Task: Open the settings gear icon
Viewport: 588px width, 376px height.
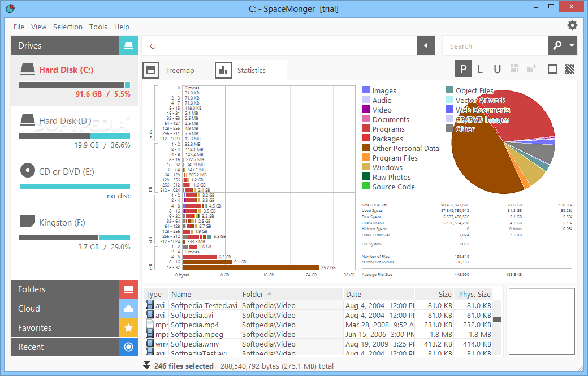Action: [x=572, y=25]
